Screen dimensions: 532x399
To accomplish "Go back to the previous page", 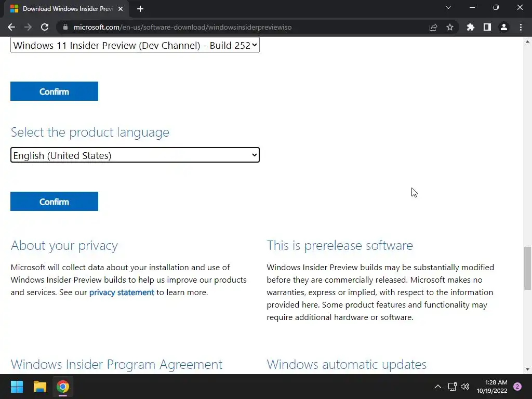I will 11,27.
